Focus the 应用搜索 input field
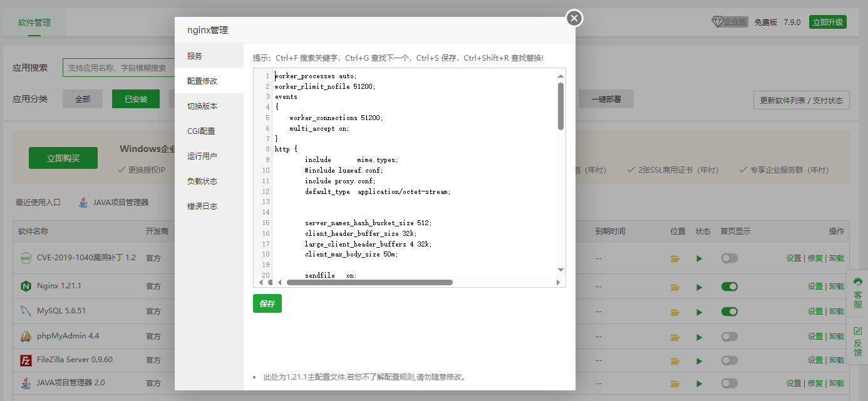The width and height of the screenshot is (868, 401). pyautogui.click(x=118, y=68)
